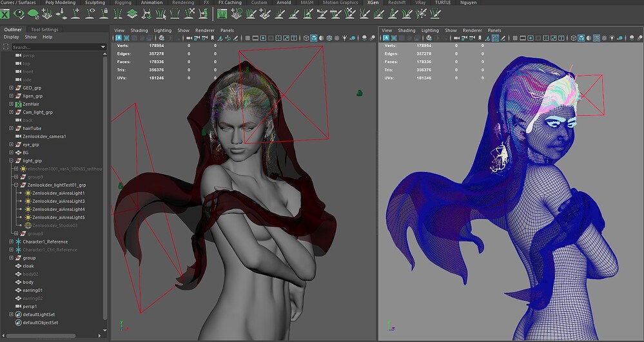This screenshot has height=342, width=644.
Task: Switch to the Tool Settings tab
Action: pyautogui.click(x=44, y=30)
